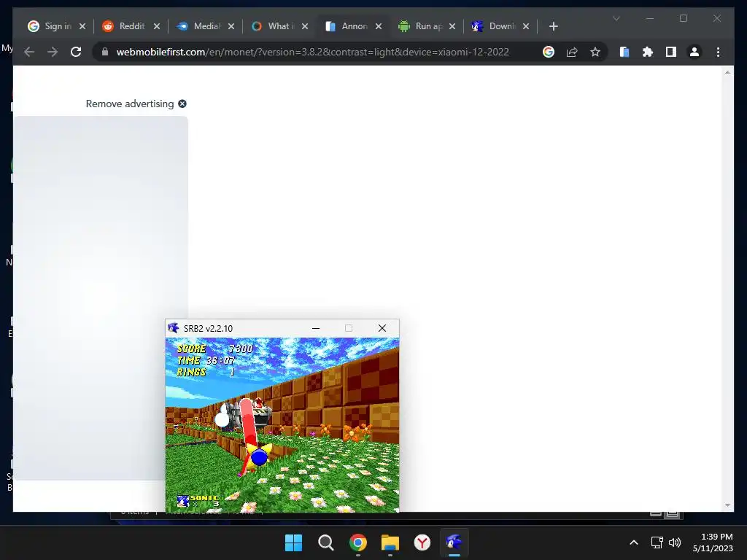The image size is (747, 560).
Task: View site security lock information
Action: [x=105, y=52]
